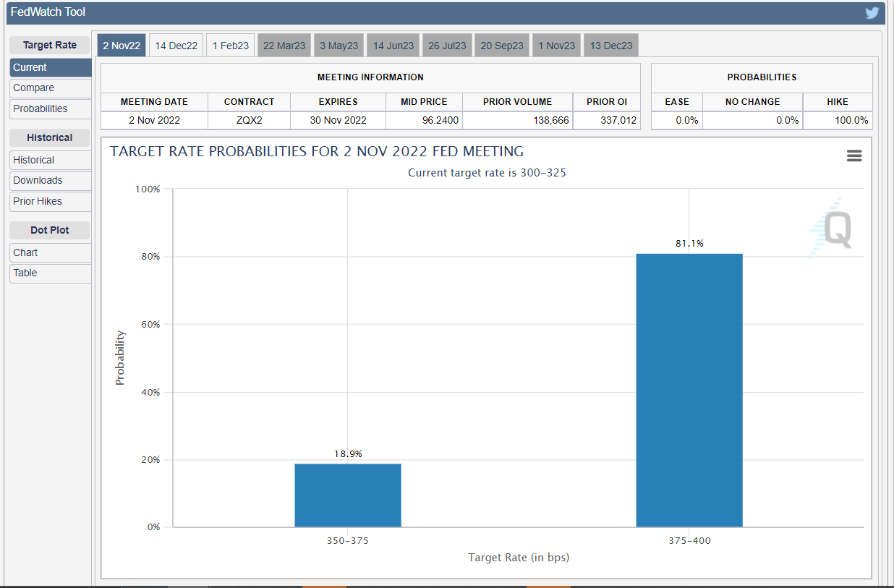This screenshot has width=894, height=588.
Task: Switch to the 1 Feb23 tab
Action: coord(230,46)
